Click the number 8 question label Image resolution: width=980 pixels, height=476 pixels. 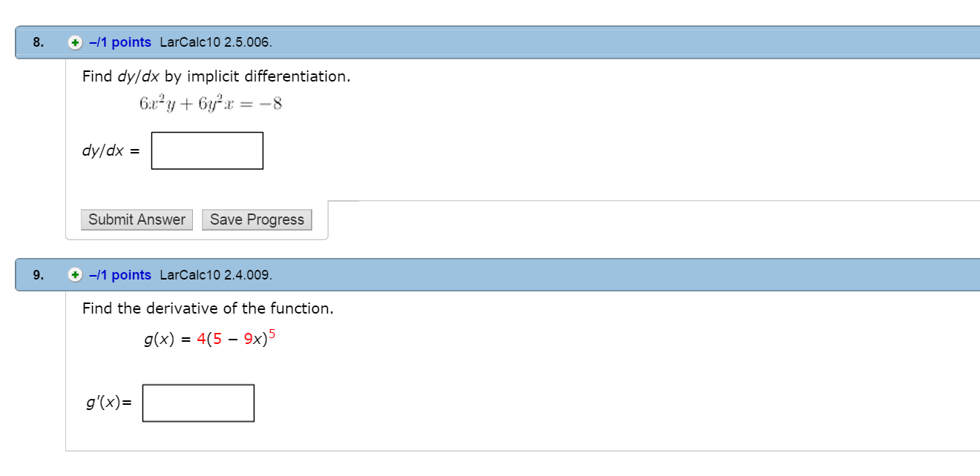[34, 42]
